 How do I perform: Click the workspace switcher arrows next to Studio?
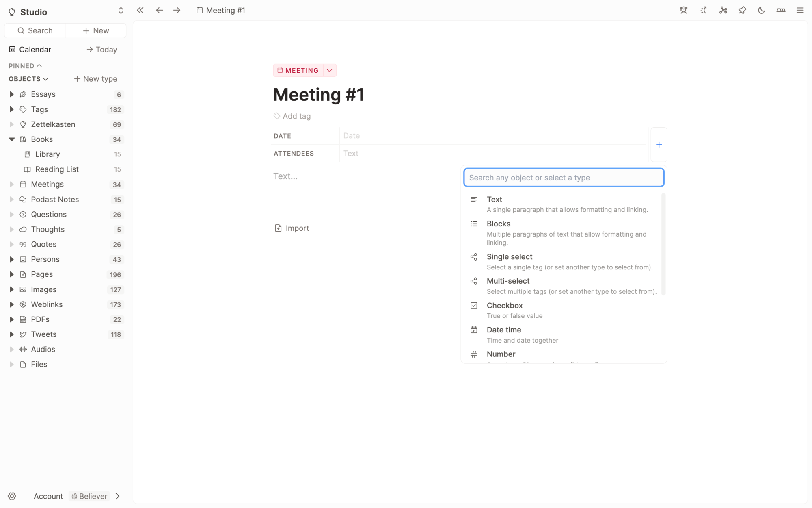point(121,11)
